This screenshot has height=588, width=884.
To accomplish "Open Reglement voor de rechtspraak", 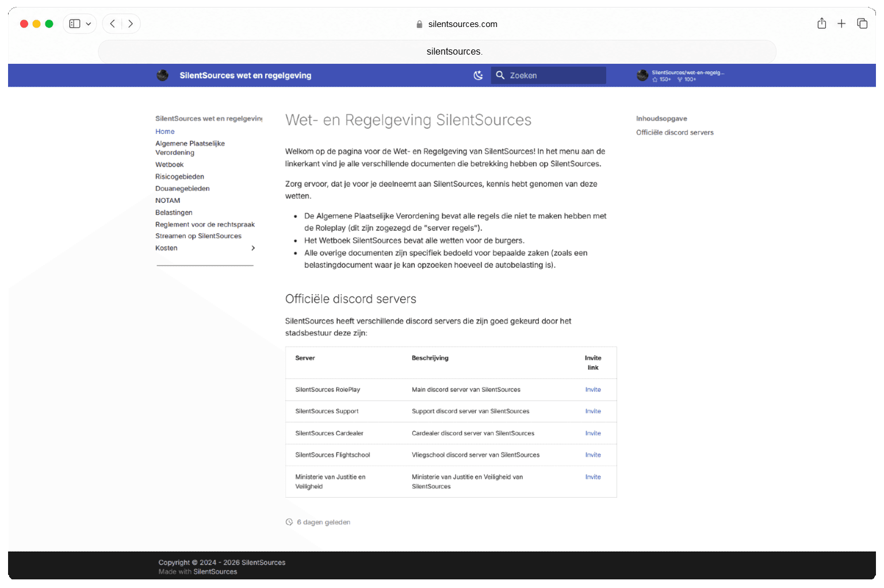I will pos(205,225).
